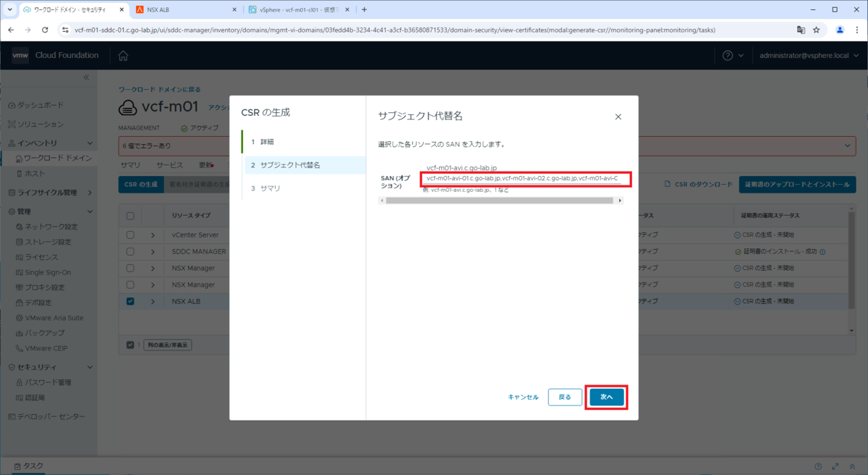Open a new browser tab with plus
This screenshot has height=475, width=868.
(x=364, y=9)
